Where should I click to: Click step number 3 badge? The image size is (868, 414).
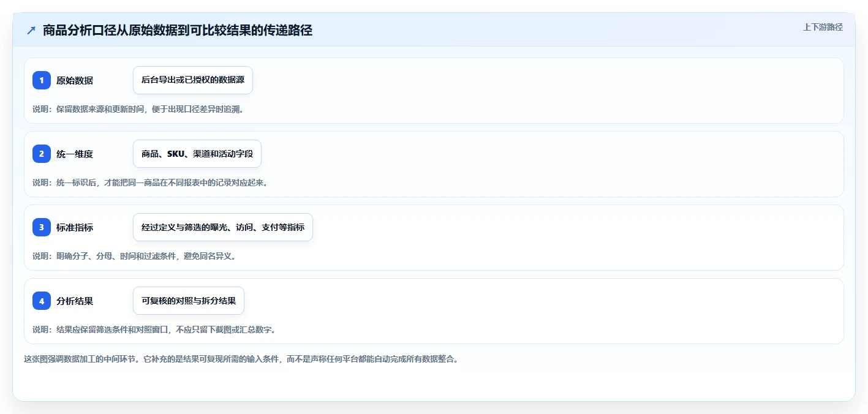(x=42, y=227)
